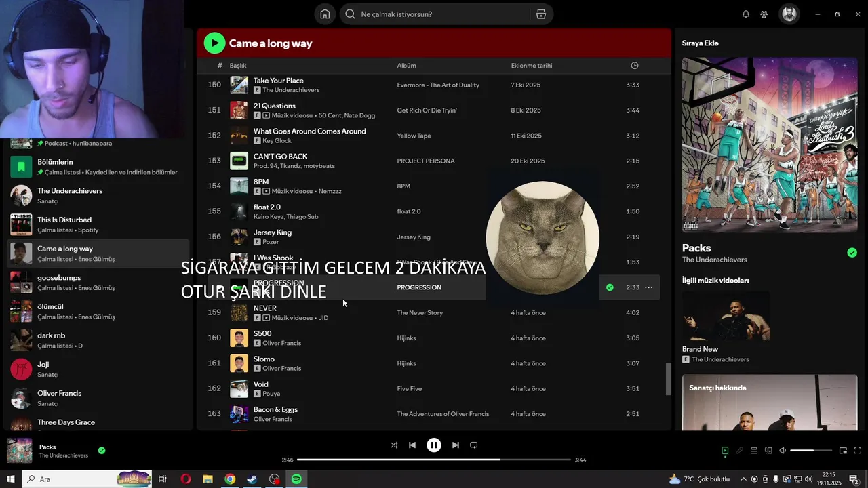
Task: Play the Came a long way playlist
Action: 214,43
